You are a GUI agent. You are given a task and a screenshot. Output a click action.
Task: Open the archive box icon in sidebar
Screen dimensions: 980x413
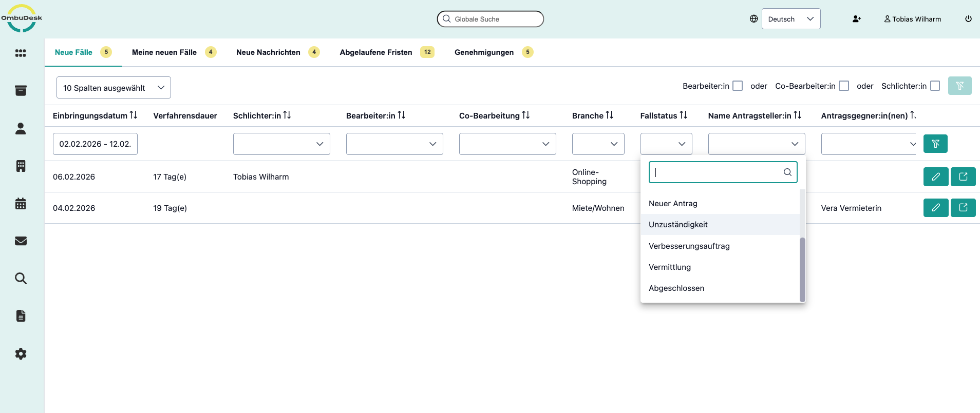pos(21,91)
